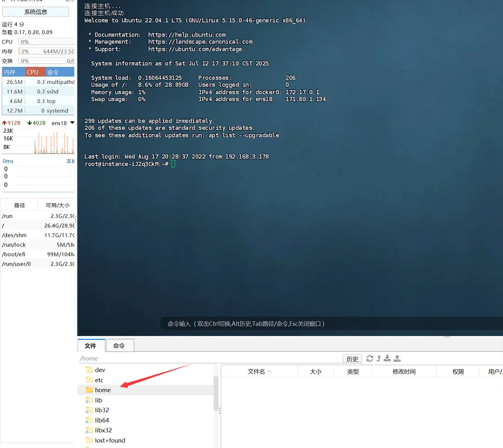Select the sshd process row
This screenshot has height=448, width=503.
point(38,92)
